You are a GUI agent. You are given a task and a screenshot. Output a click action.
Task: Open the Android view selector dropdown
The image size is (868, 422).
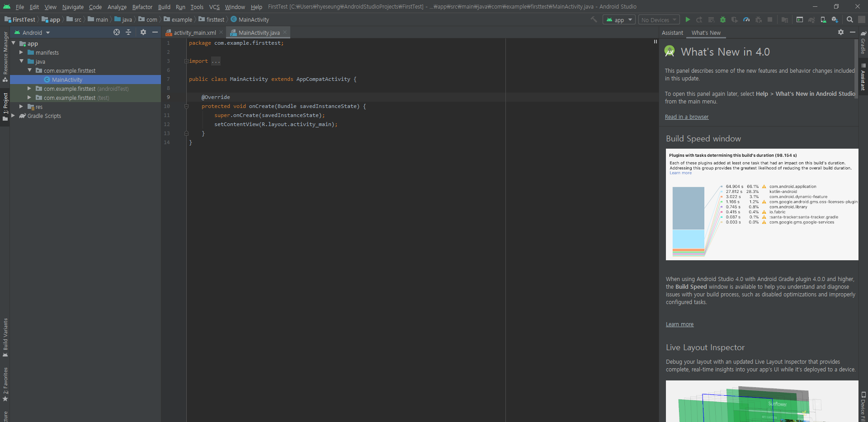(x=32, y=33)
